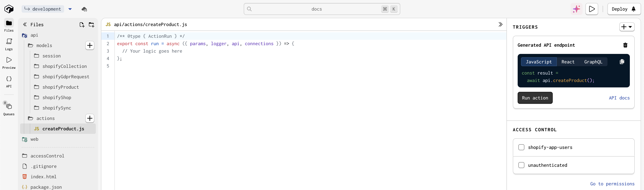The height and width of the screenshot is (190, 644).
Task: Open the API sidebar panel
Action: coord(9,82)
